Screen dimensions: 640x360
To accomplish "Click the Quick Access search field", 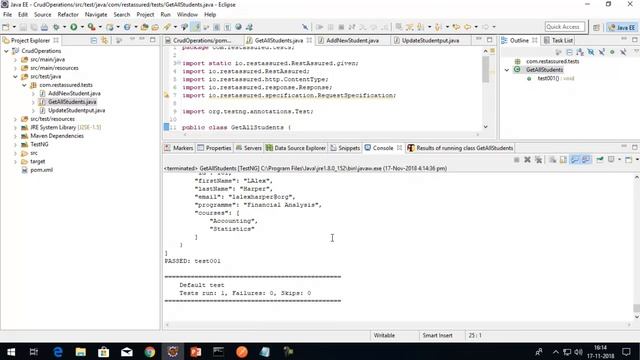I will [x=564, y=27].
